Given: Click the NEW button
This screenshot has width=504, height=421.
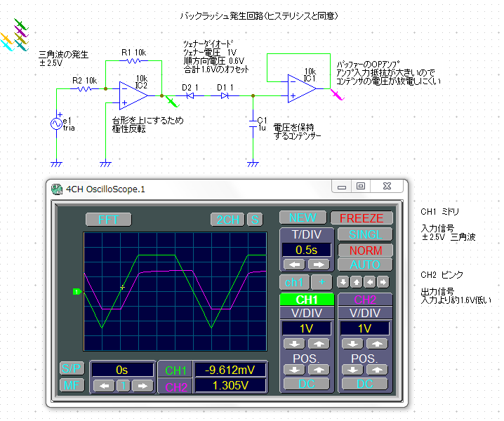Looking at the screenshot, I should tap(303, 218).
